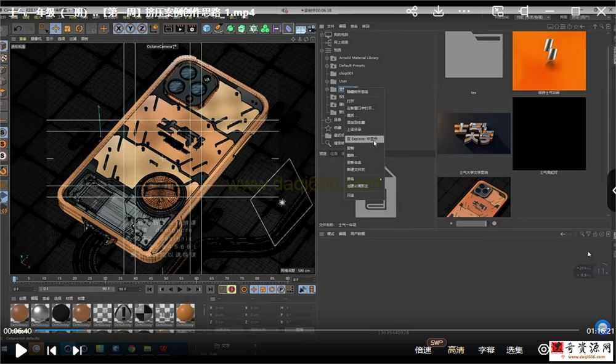Click the green Extrude generator icon
The height and width of the screenshot is (364, 616).
pyautogui.click(x=241, y=28)
